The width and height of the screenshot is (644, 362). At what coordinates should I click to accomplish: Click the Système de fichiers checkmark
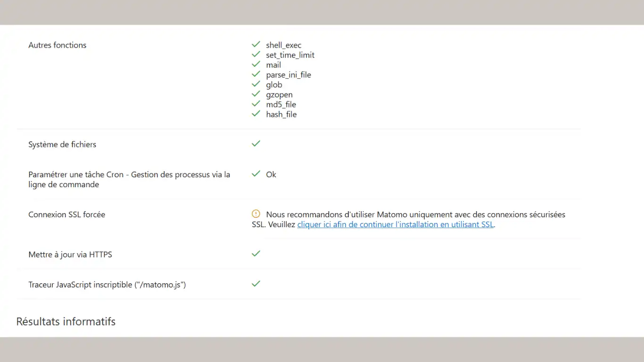tap(256, 143)
